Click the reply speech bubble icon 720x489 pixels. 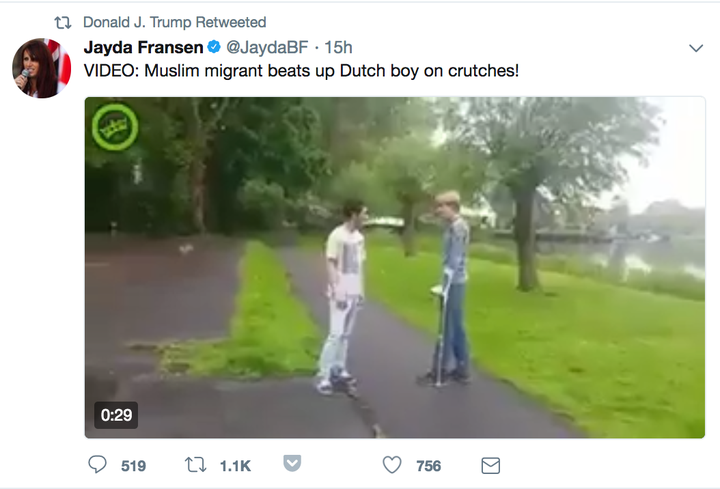(97, 465)
